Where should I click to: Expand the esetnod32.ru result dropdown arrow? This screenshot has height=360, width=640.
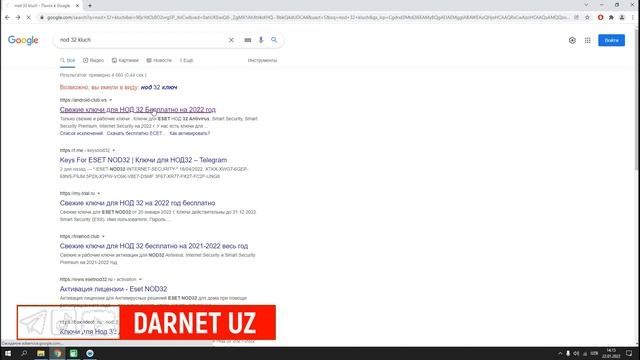140,280
